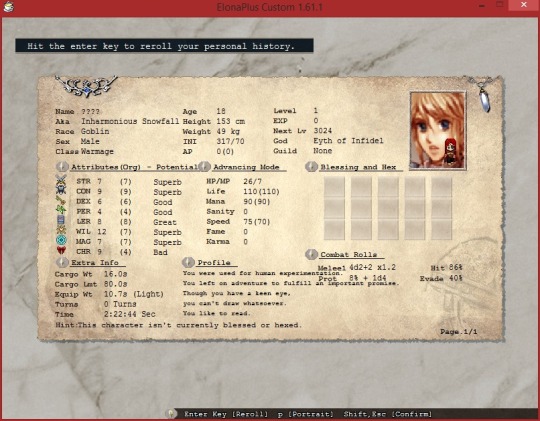The image size is (540, 421).
Task: Click the Class value Warmage
Action: (97, 151)
